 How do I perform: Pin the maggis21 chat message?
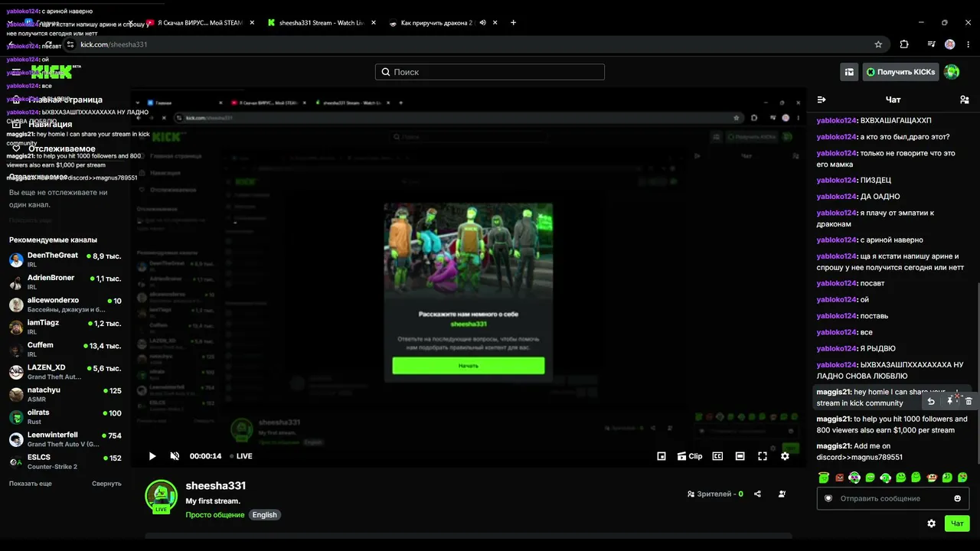pos(950,401)
